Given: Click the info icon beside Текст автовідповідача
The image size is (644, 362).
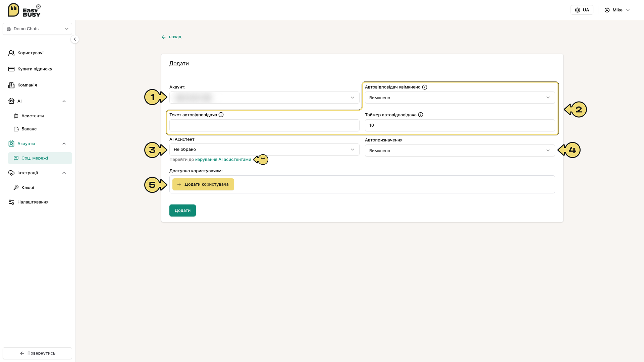Looking at the screenshot, I should [x=221, y=115].
